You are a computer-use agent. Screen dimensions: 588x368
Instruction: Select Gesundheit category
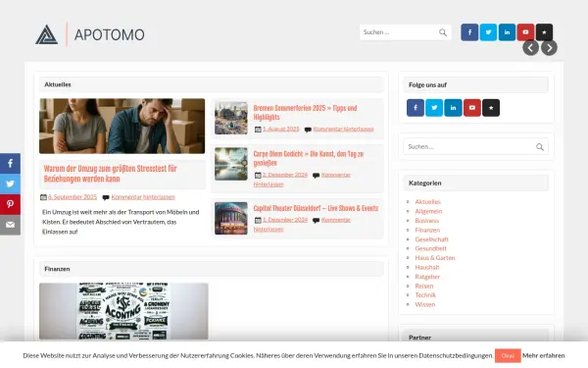430,248
